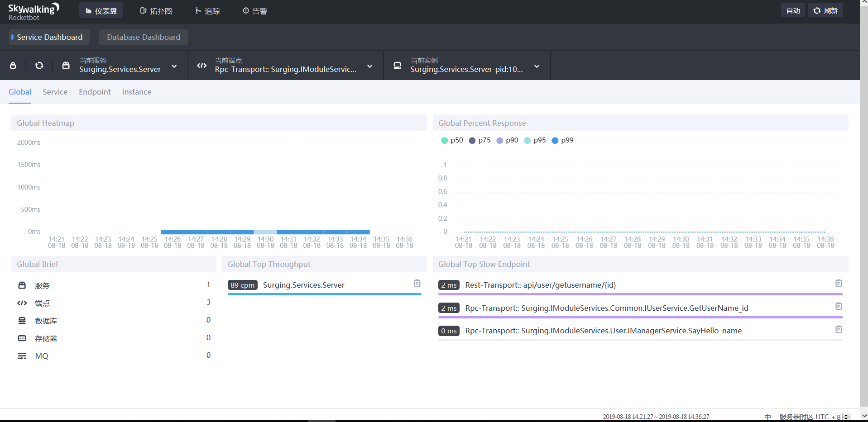Click the current instance server icon
The image size is (868, 422).
(398, 66)
